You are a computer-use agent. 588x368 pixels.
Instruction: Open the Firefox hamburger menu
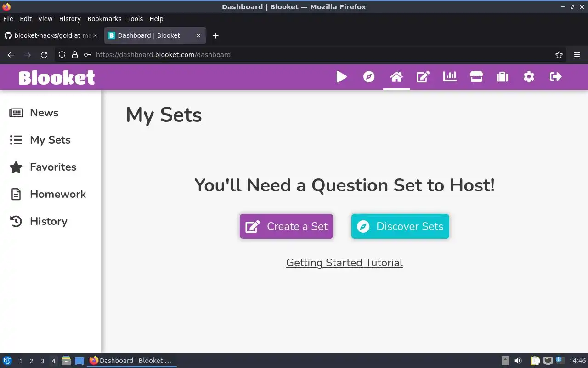(577, 55)
